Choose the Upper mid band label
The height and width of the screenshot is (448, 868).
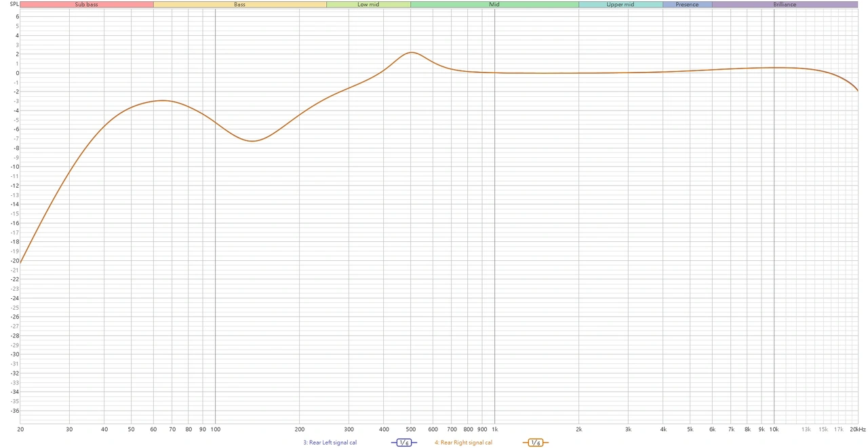[620, 5]
